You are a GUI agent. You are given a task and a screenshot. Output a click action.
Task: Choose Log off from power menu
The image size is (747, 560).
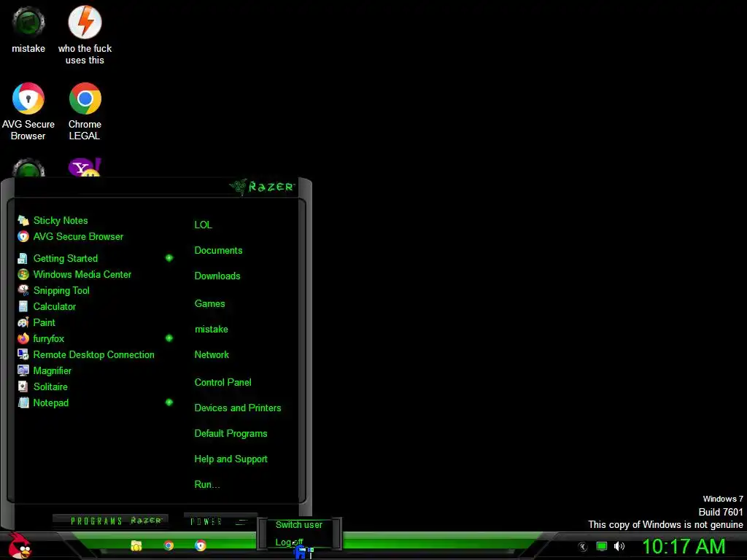click(289, 542)
